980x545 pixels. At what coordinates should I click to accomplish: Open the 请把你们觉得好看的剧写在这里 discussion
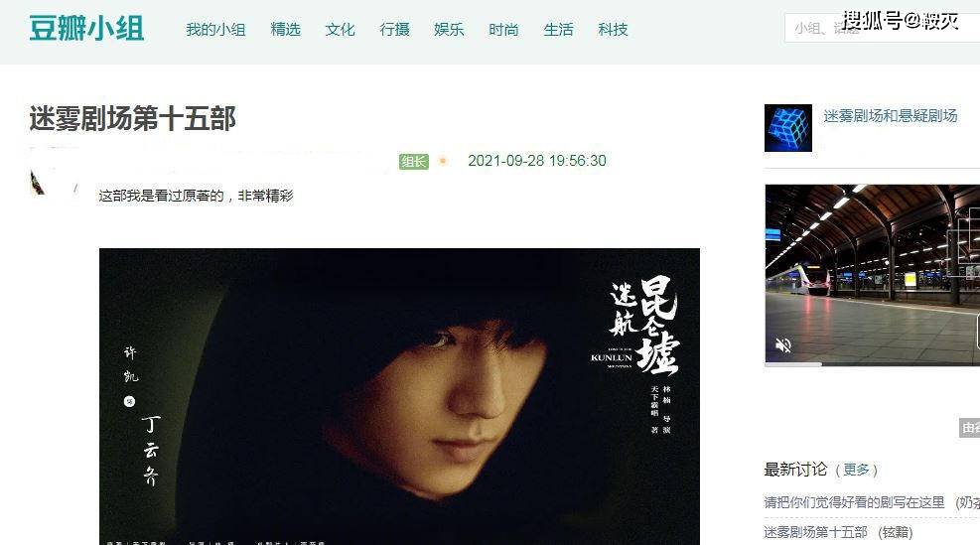tap(854, 502)
